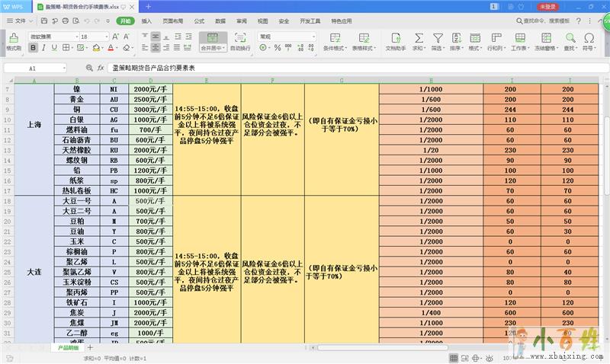Click the Freeze Panes (冻结窗格) icon
Screen dimensions: 610x364
[x=544, y=37]
